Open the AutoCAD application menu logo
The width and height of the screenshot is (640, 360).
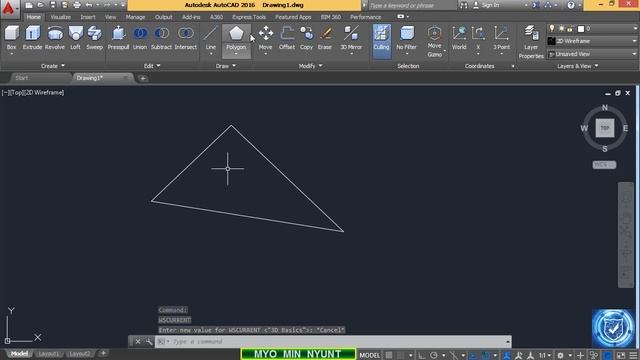9,8
